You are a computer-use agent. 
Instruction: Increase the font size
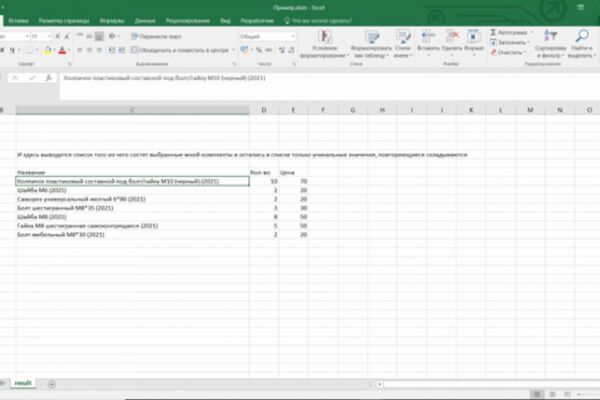click(58, 36)
